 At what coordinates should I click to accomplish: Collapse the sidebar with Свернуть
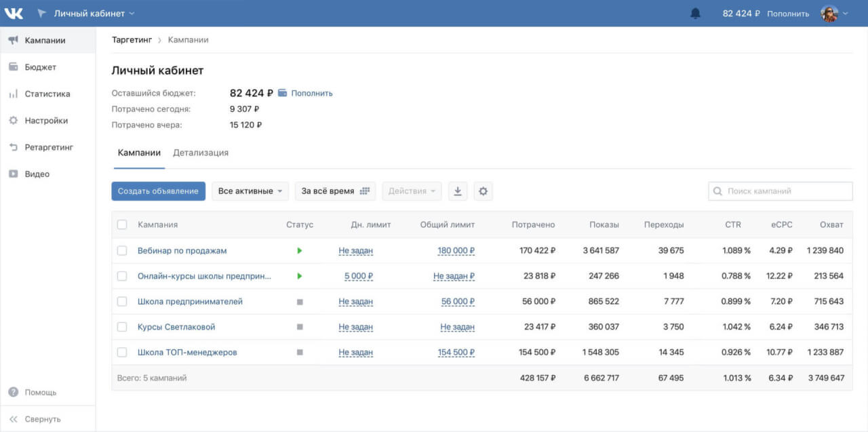42,419
